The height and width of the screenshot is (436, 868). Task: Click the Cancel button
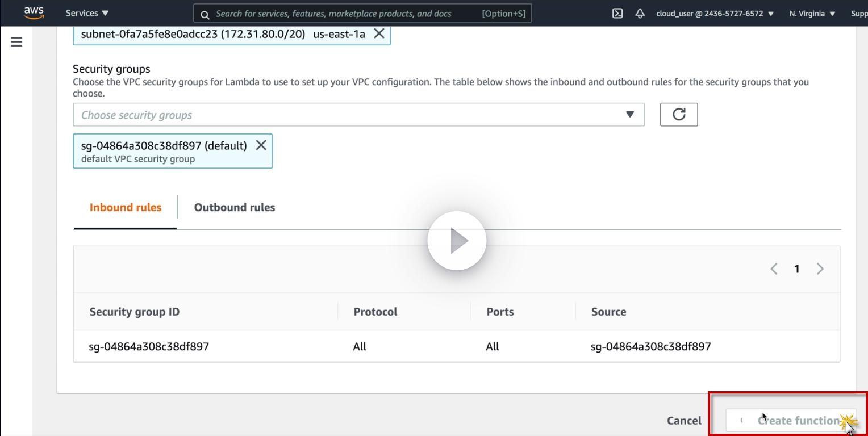684,421
